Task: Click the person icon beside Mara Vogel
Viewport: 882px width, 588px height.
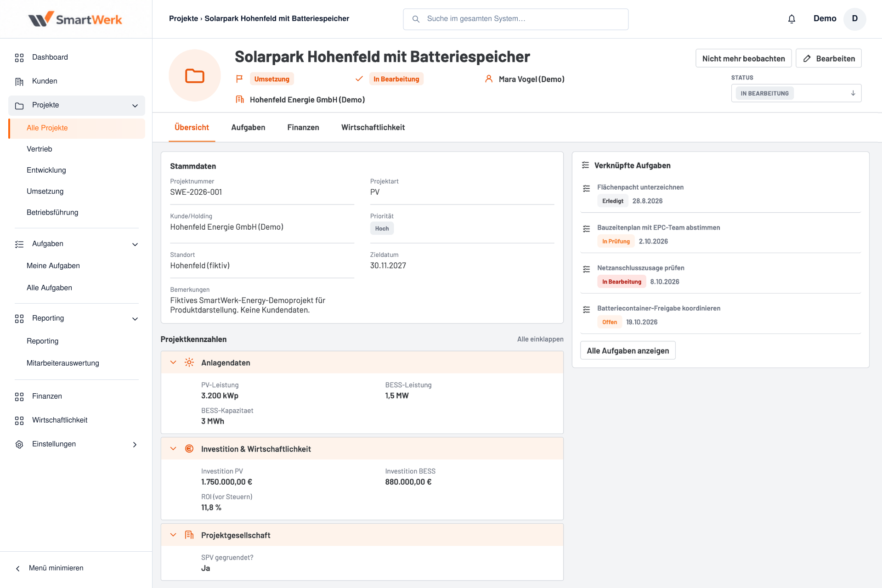Action: (489, 79)
